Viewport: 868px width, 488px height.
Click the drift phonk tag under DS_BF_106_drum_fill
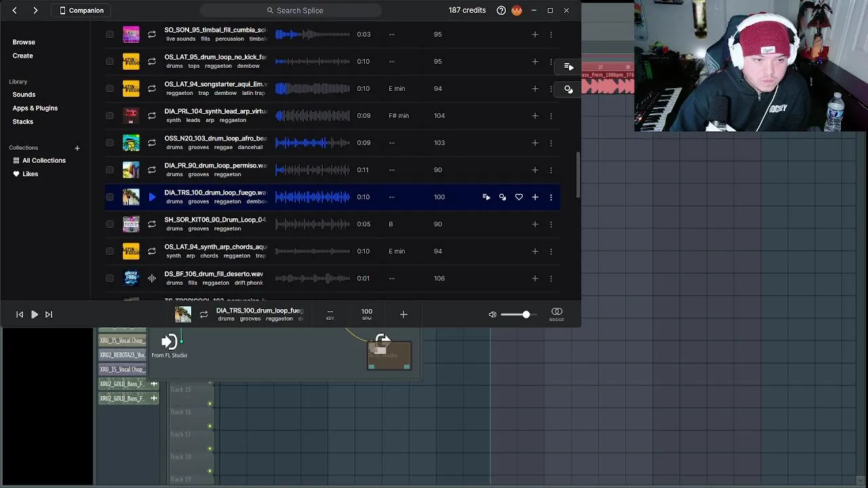249,283
